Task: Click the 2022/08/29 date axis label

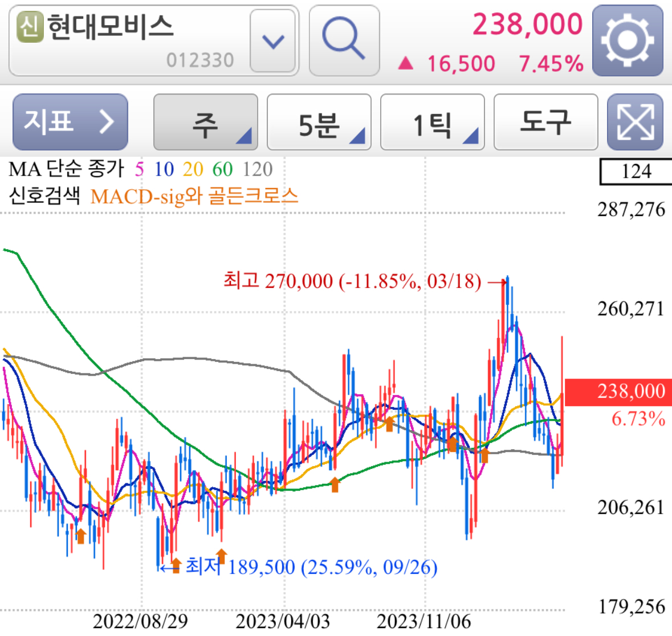Action: pyautogui.click(x=140, y=621)
